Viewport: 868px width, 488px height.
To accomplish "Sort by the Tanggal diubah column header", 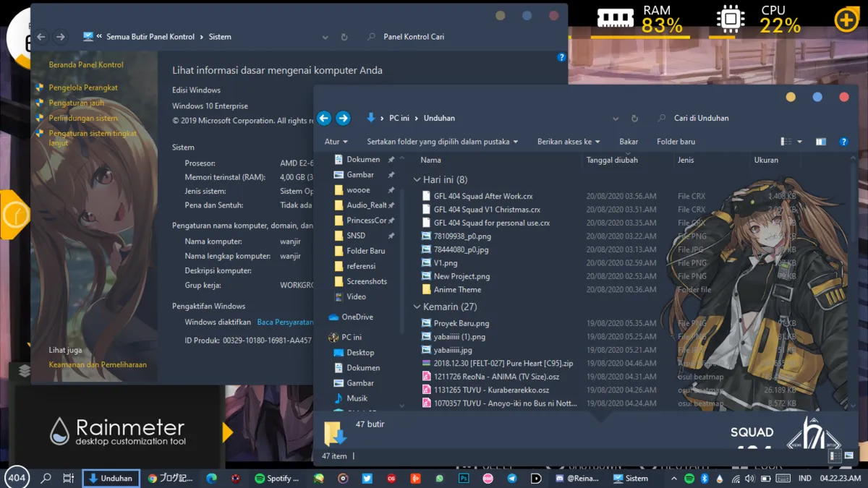I will click(612, 160).
